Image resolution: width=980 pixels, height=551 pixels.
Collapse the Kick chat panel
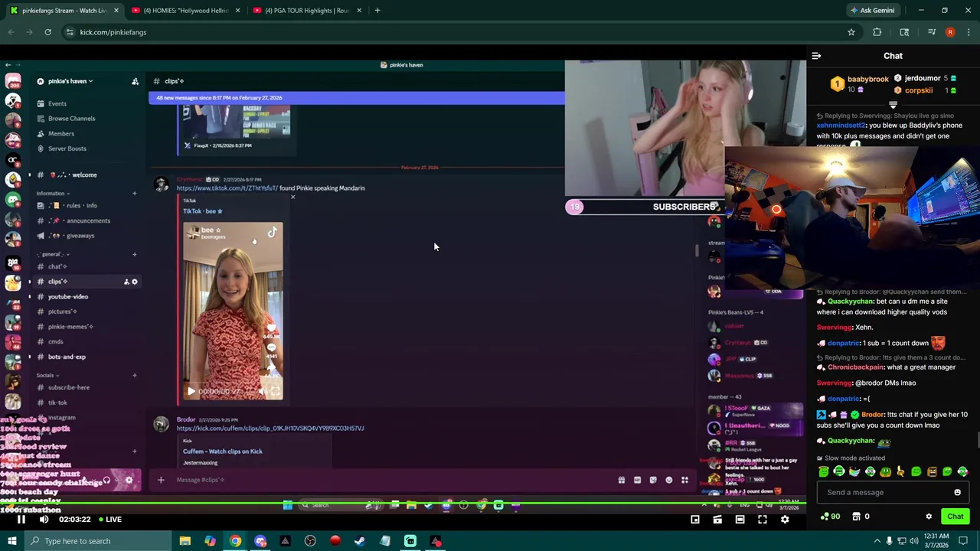click(816, 56)
